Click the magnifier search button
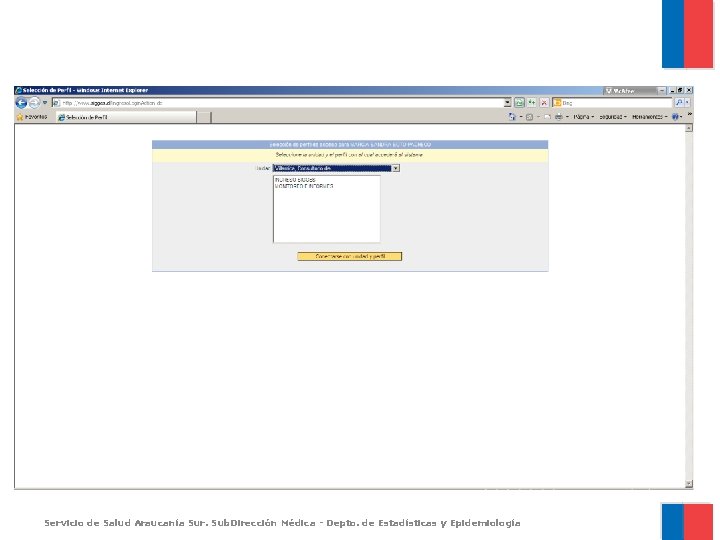720x540 pixels. (x=679, y=103)
